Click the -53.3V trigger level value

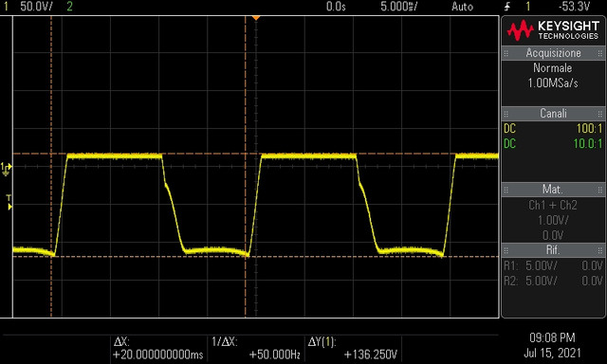[x=574, y=7]
